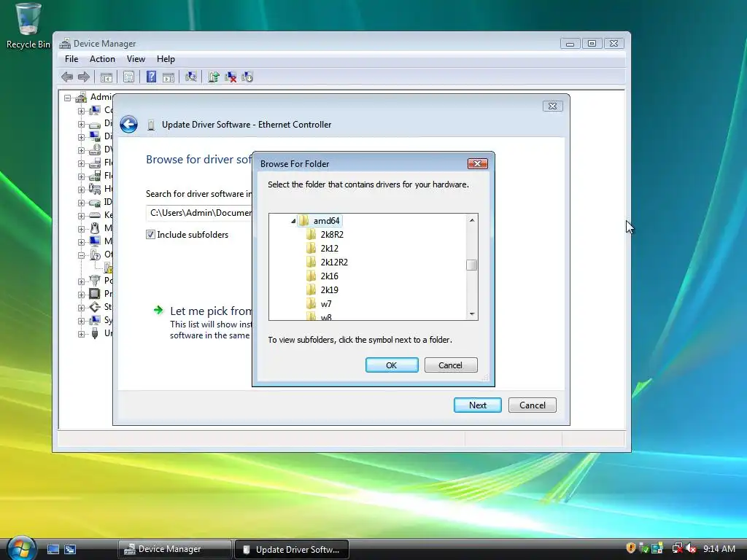This screenshot has height=560, width=747.
Task: Open the Recycle Bin desktop icon
Action: pyautogui.click(x=28, y=26)
